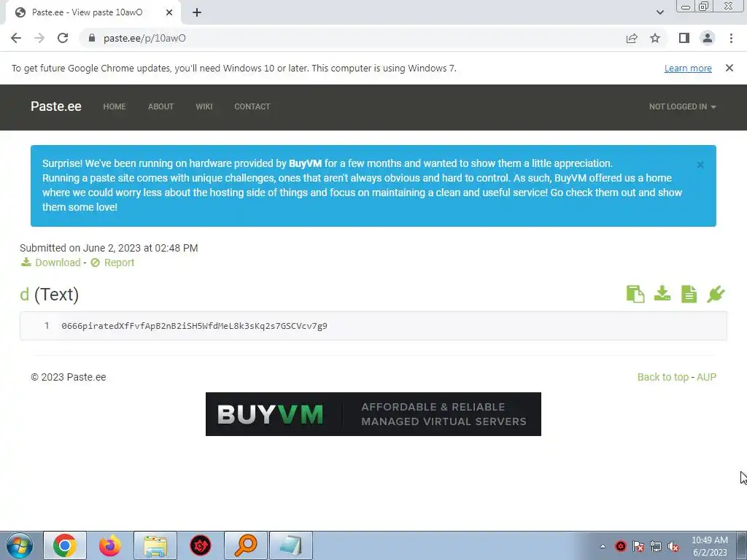Open magnifier search app in taskbar
This screenshot has width=747, height=560.
246,545
